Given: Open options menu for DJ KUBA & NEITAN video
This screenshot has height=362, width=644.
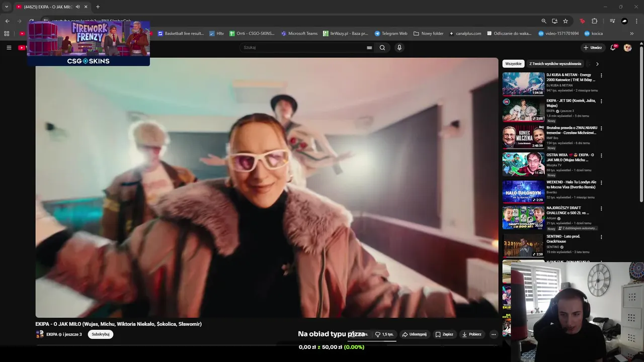Looking at the screenshot, I should (601, 75).
